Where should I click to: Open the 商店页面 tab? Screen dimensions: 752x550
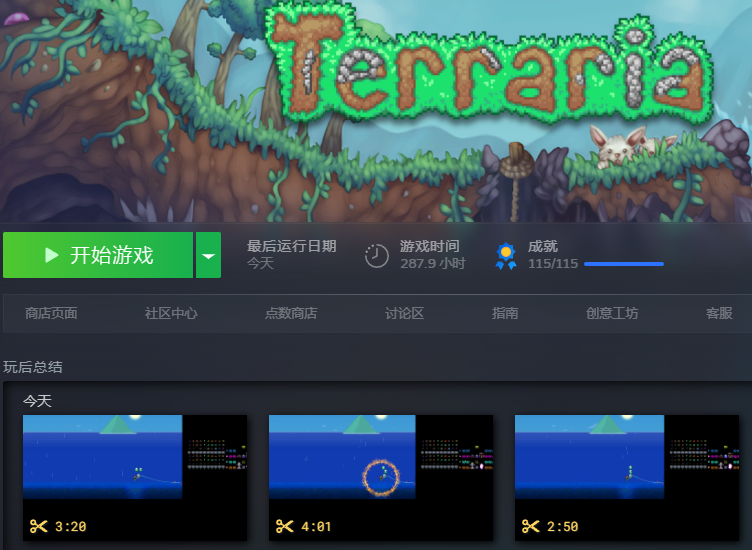(51, 314)
